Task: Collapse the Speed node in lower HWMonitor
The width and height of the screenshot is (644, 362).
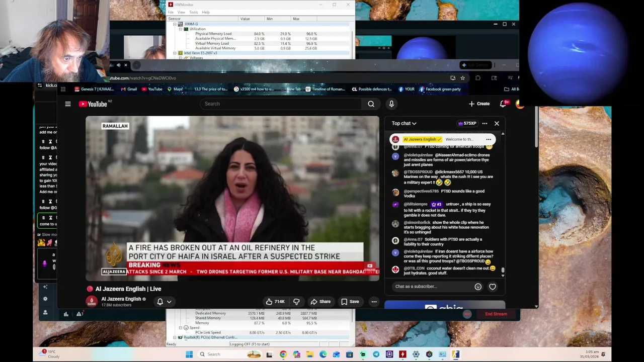Action: pyautogui.click(x=180, y=328)
